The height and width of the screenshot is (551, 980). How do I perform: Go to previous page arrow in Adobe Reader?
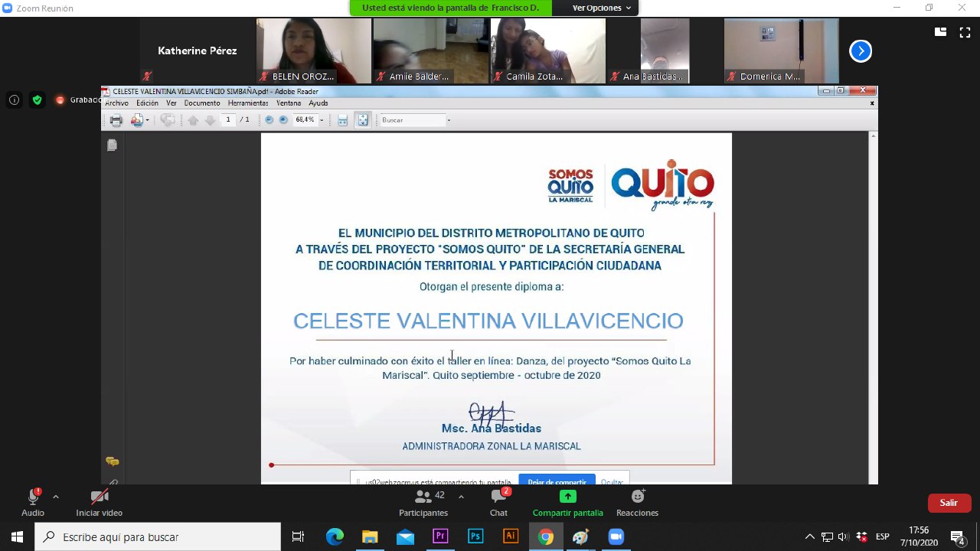pyautogui.click(x=193, y=120)
